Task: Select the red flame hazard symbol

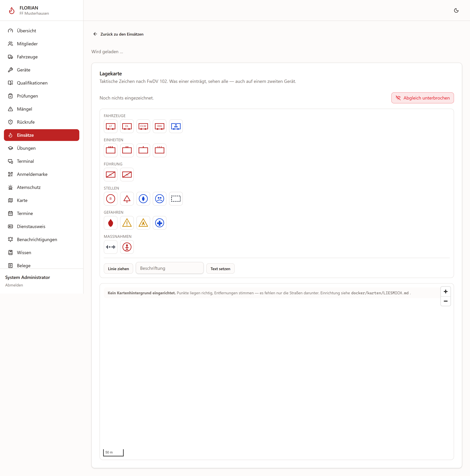Action: [110, 223]
